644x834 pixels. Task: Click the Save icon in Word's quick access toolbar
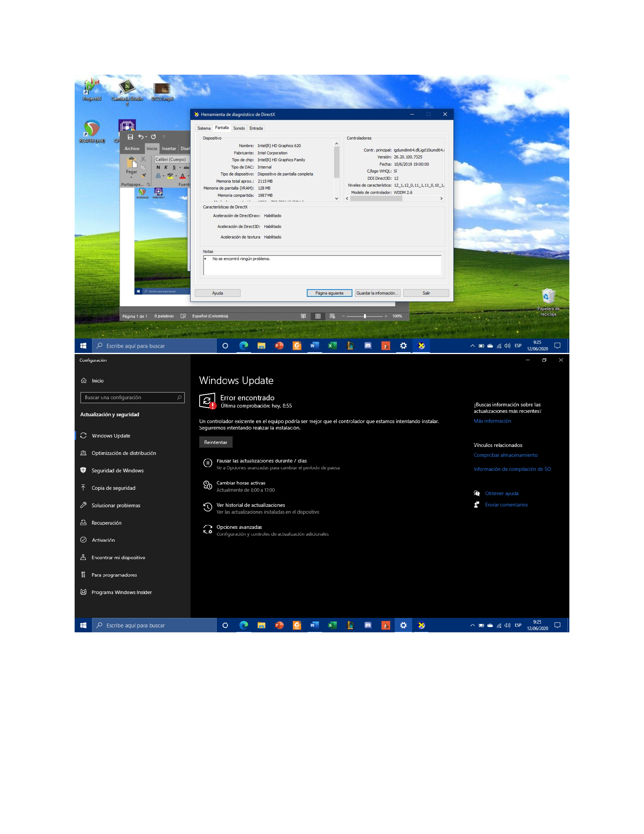coord(130,137)
